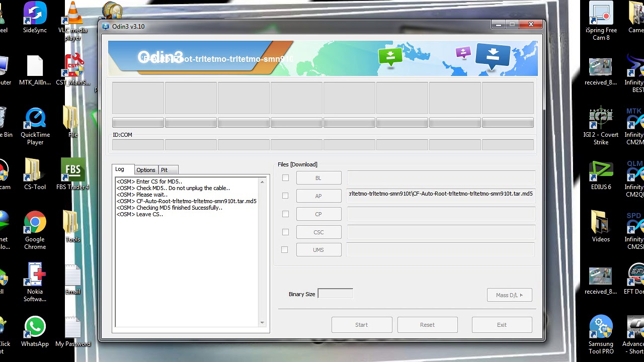Open the Google Chrome desktop icon
The height and width of the screenshot is (362, 644).
(35, 230)
